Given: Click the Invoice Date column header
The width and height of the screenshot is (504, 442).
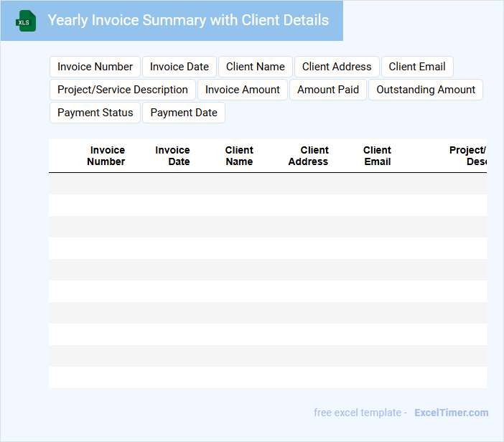Looking at the screenshot, I should (x=173, y=156).
